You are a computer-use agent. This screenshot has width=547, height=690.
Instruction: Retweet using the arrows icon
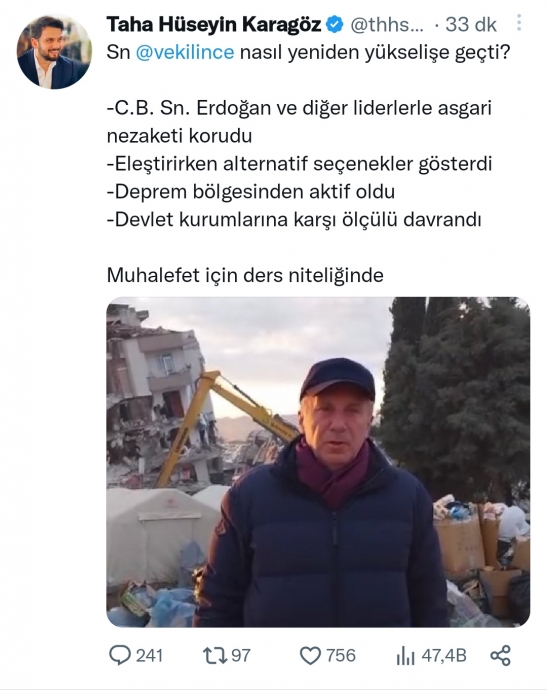(215, 656)
